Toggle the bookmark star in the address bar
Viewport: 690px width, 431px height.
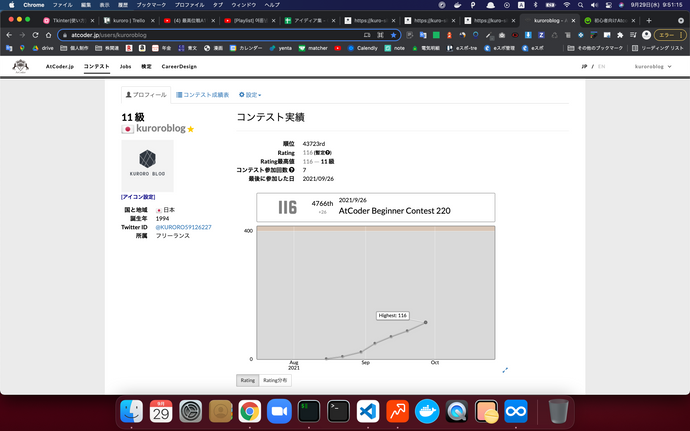(x=393, y=35)
